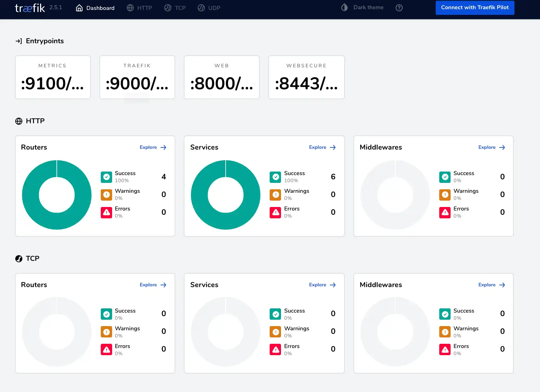
Task: Click the Dashboard home icon
Action: (x=79, y=8)
